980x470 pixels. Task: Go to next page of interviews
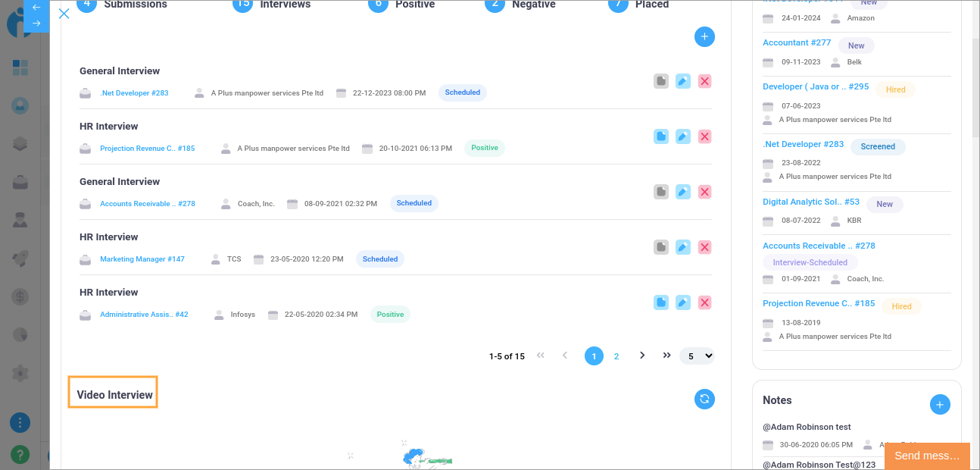coord(642,356)
